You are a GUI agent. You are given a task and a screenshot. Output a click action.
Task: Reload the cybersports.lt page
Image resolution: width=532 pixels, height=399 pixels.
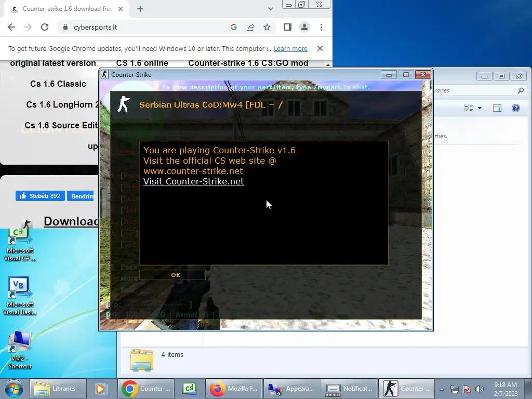(45, 27)
